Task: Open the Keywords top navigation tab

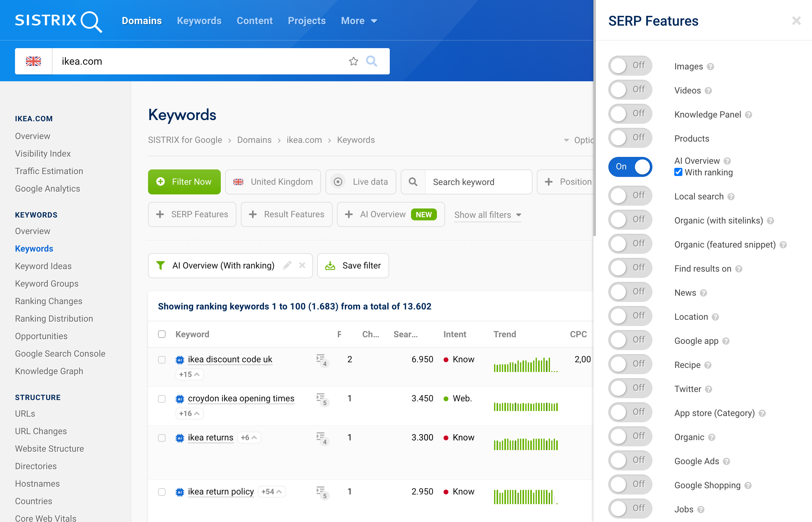Action: click(x=199, y=21)
